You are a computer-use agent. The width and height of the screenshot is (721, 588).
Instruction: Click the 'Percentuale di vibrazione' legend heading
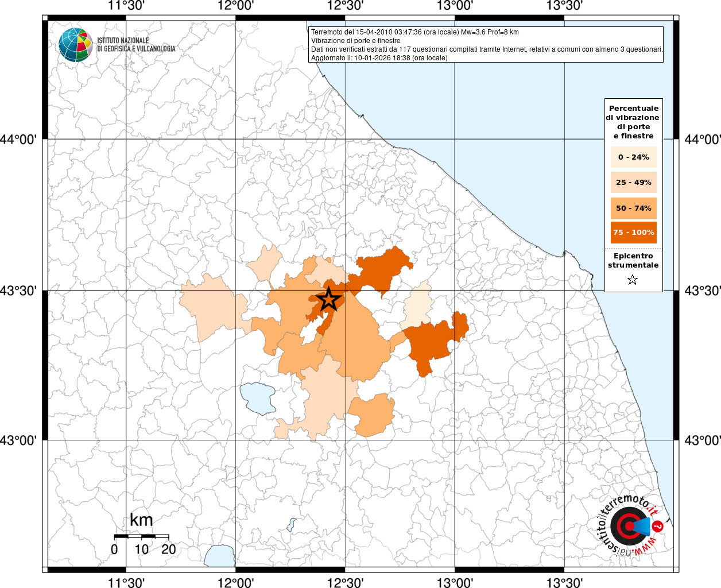633,122
